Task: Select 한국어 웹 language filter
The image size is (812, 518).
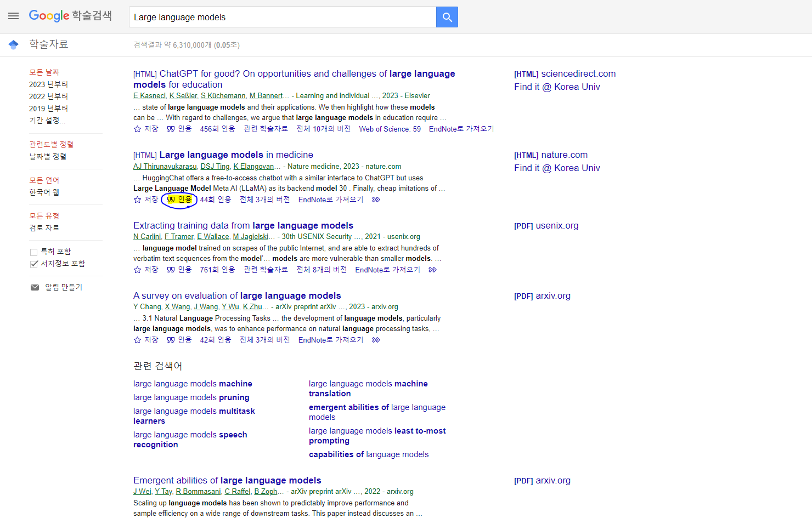Action: pyautogui.click(x=44, y=192)
